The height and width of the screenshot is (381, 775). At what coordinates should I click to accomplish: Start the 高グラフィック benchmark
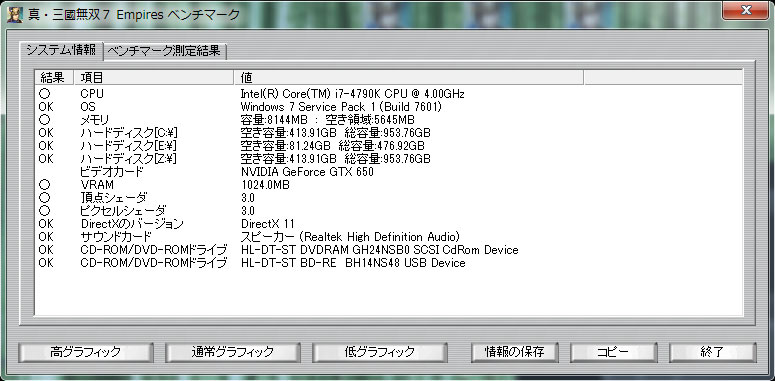tap(86, 352)
